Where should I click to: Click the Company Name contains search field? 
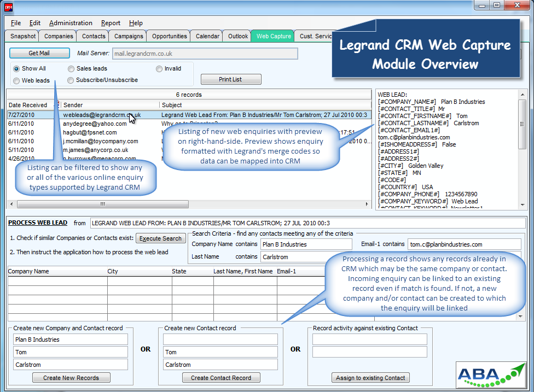click(x=306, y=244)
